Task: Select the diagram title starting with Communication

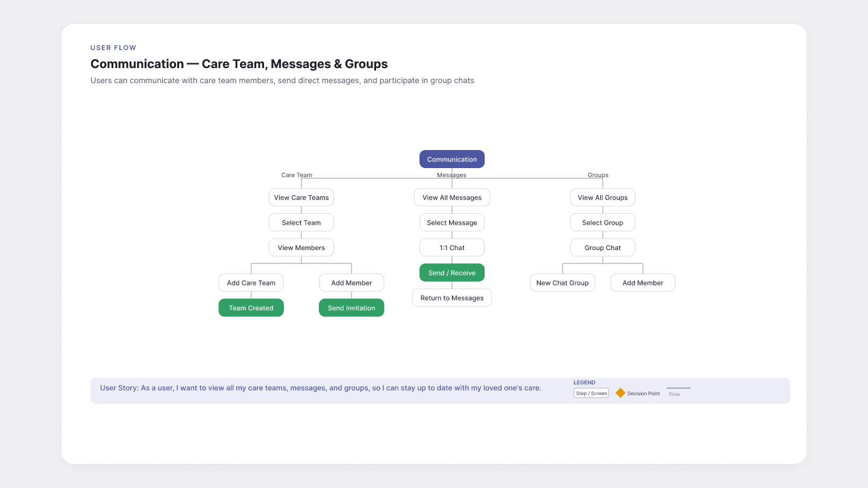Action: (239, 64)
